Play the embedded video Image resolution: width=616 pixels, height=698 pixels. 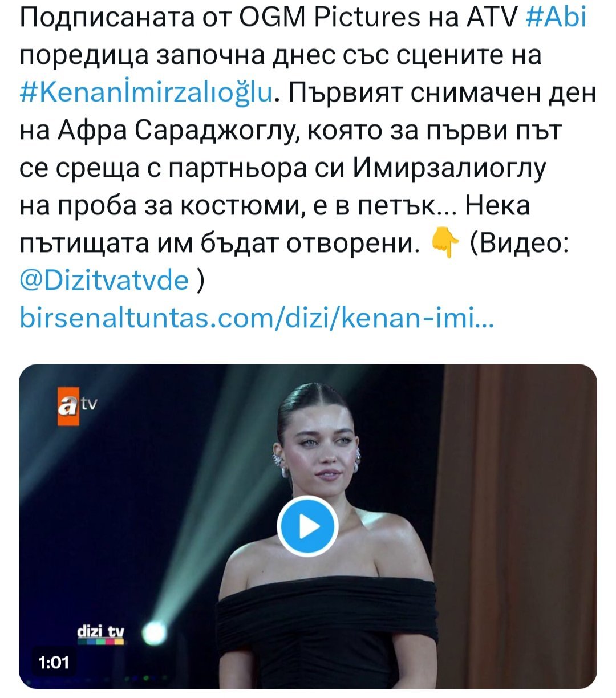pos(307,526)
